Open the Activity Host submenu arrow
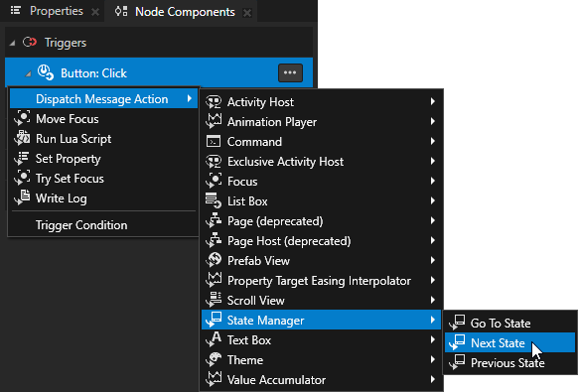The height and width of the screenshot is (392, 578). point(433,101)
